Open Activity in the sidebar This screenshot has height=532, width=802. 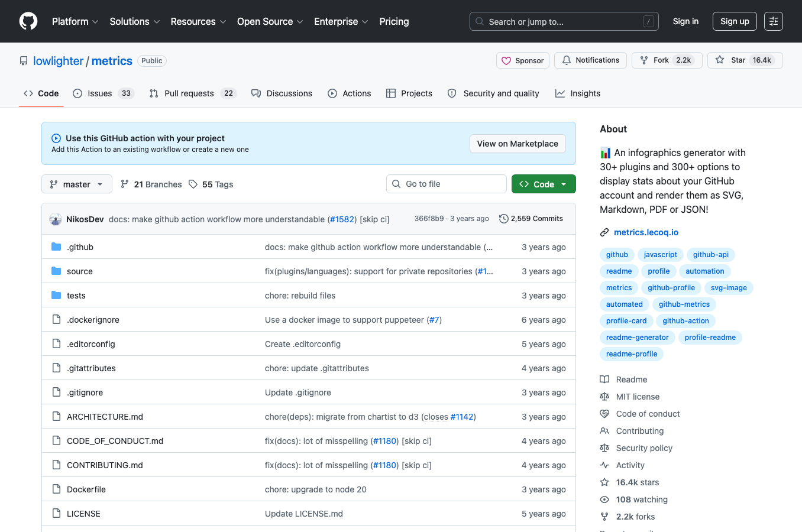[622, 465]
